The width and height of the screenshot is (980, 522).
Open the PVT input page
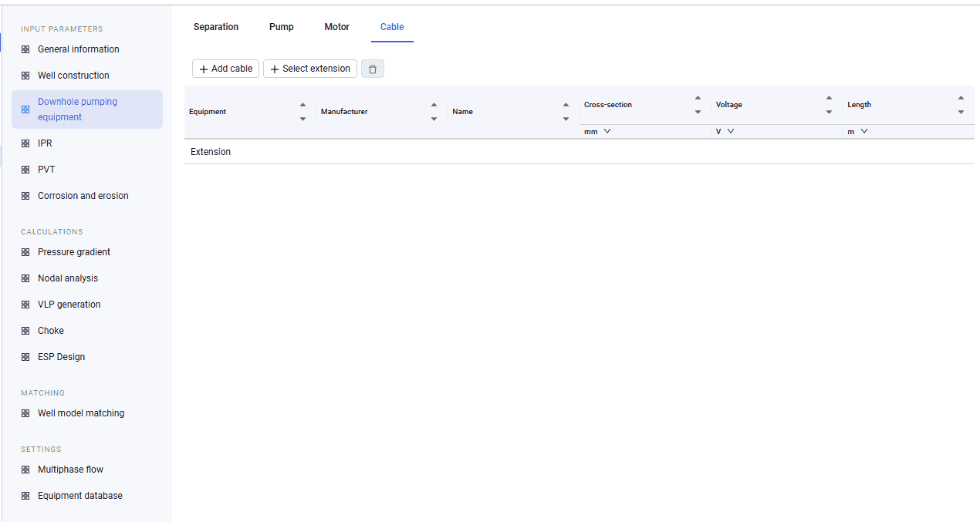46,170
